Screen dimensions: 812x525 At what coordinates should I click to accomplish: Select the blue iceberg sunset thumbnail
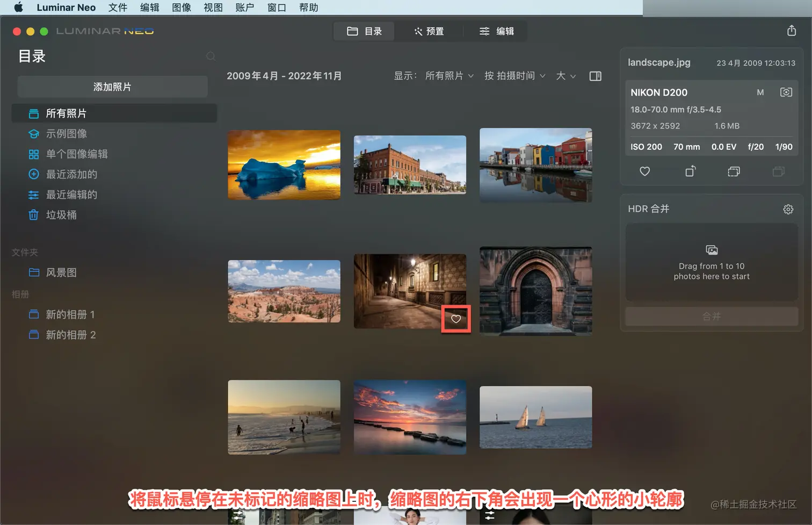point(284,165)
